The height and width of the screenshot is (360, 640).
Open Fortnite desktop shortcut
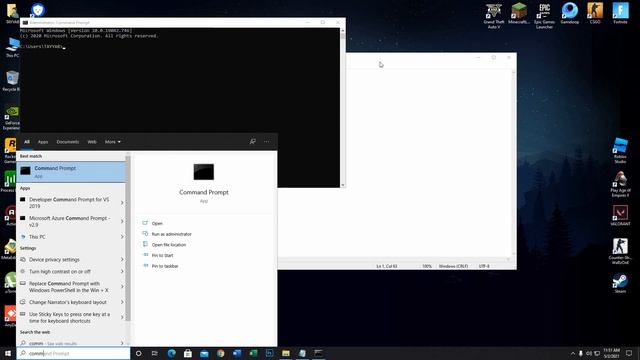pyautogui.click(x=620, y=13)
